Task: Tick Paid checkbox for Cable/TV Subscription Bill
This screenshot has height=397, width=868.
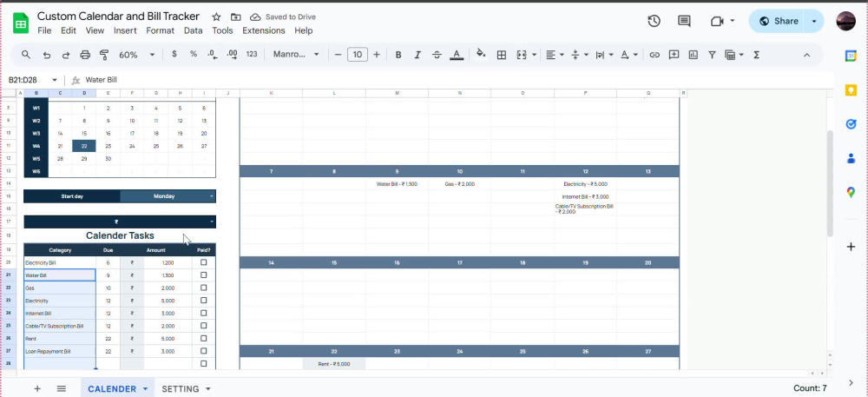Action: [x=204, y=326]
